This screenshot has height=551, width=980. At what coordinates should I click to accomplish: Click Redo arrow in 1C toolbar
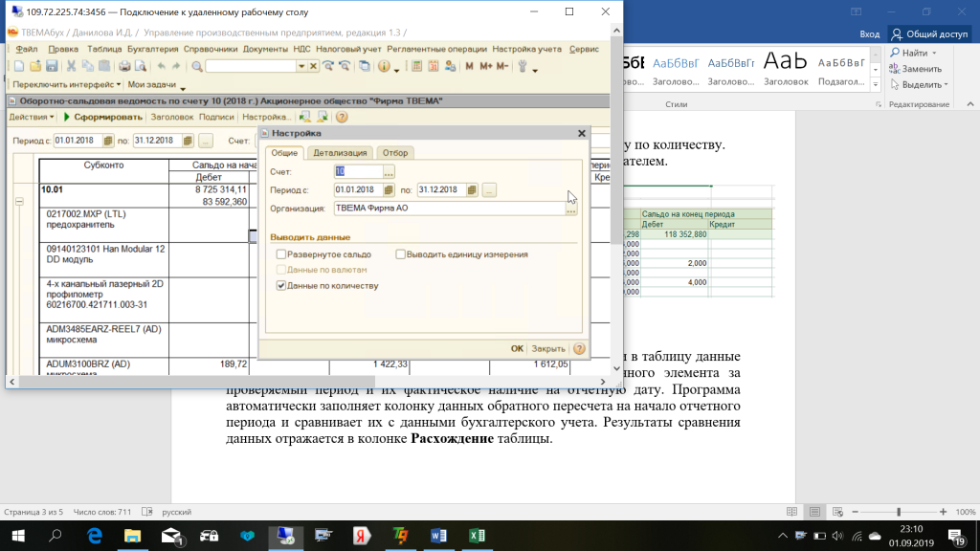pyautogui.click(x=176, y=66)
